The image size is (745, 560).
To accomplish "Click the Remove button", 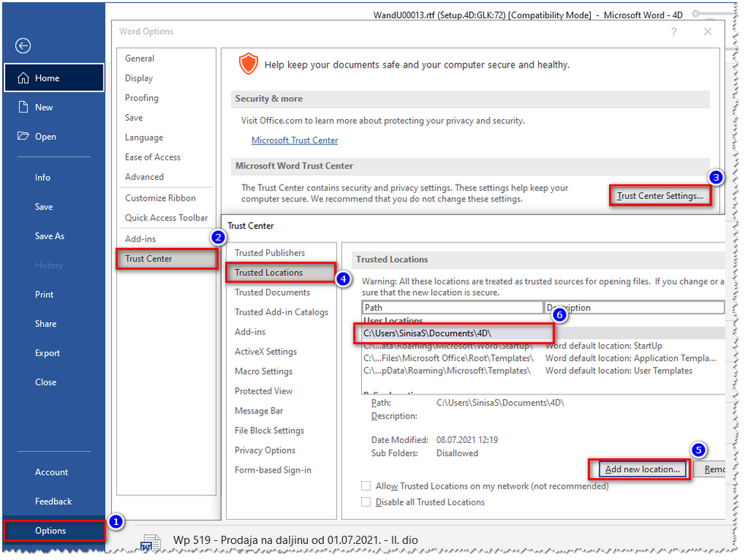I will pyautogui.click(x=709, y=470).
